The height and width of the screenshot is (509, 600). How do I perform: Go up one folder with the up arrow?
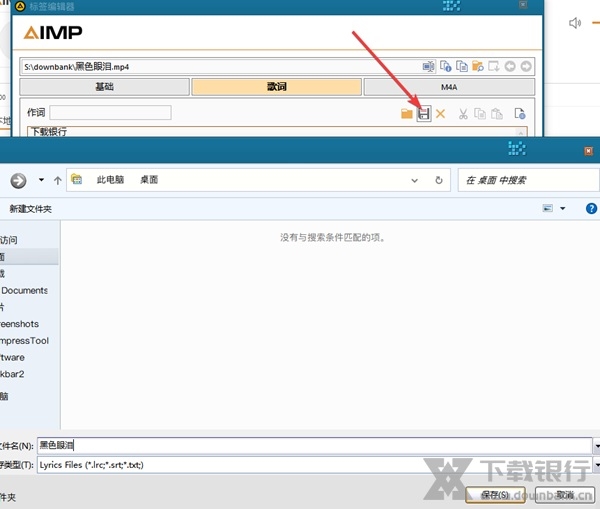pos(57,180)
